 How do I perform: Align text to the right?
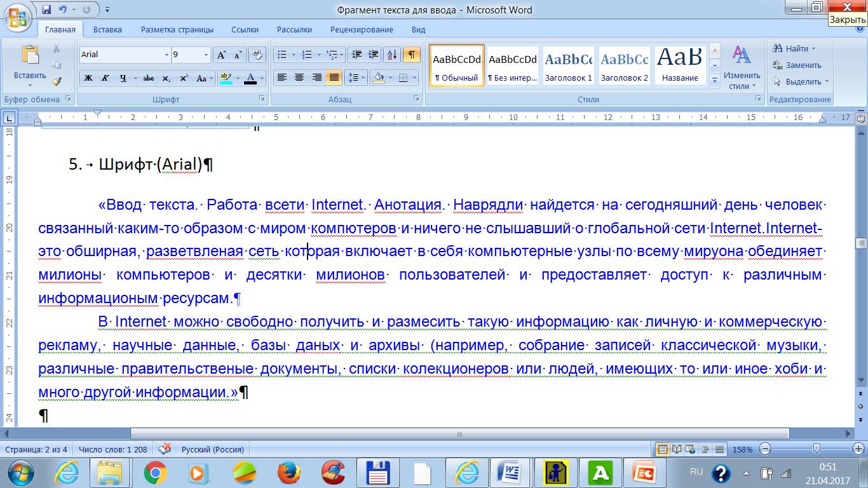coord(316,78)
